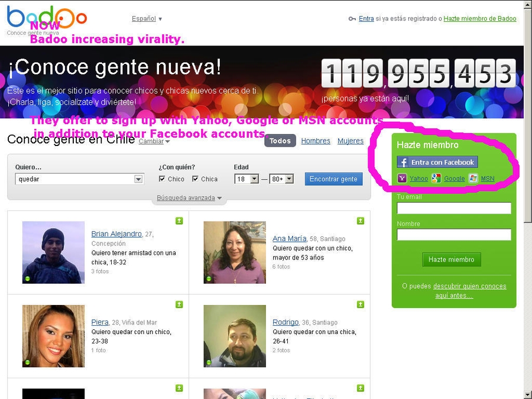This screenshot has height=399, width=532.
Task: Click the Google sign-up icon
Action: (436, 179)
